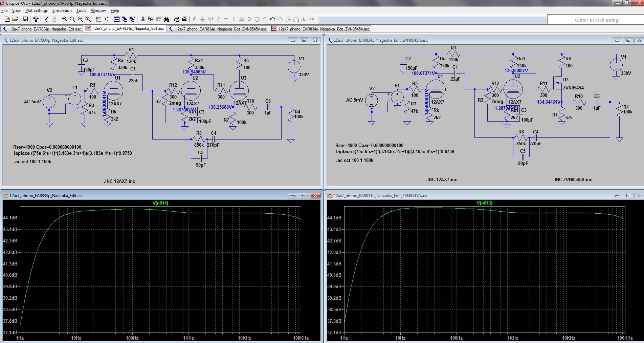Select the Capacitor placement tool
Viewport: 644px width, 343px height.
tap(226, 19)
